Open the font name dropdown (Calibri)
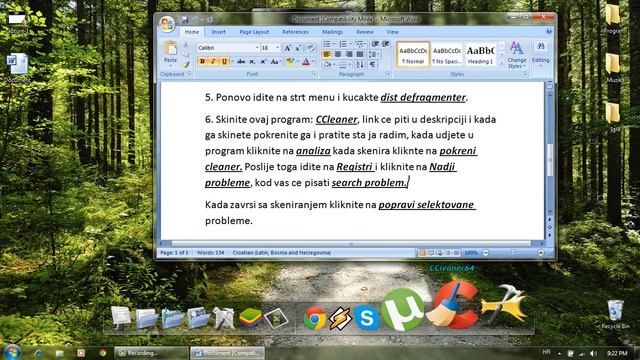 [257, 48]
